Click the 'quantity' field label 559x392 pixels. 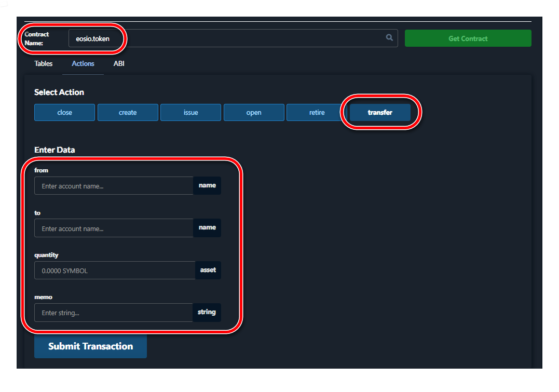click(x=46, y=255)
